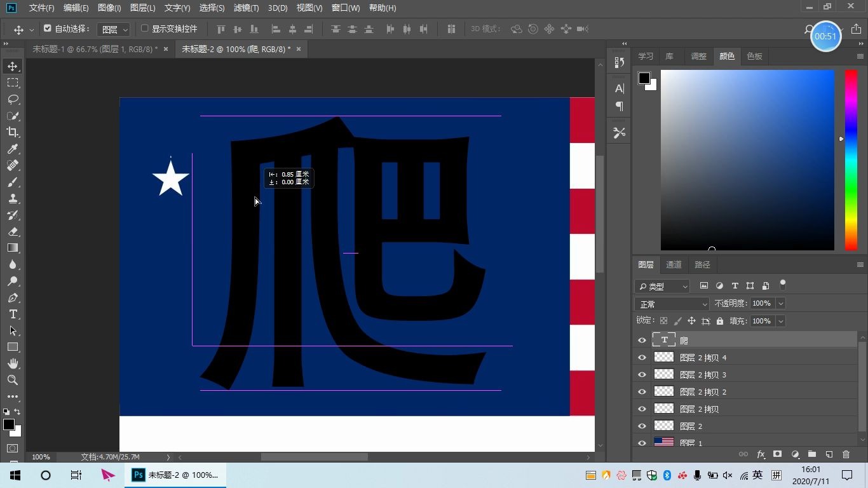Select the Eraser tool

point(13,231)
